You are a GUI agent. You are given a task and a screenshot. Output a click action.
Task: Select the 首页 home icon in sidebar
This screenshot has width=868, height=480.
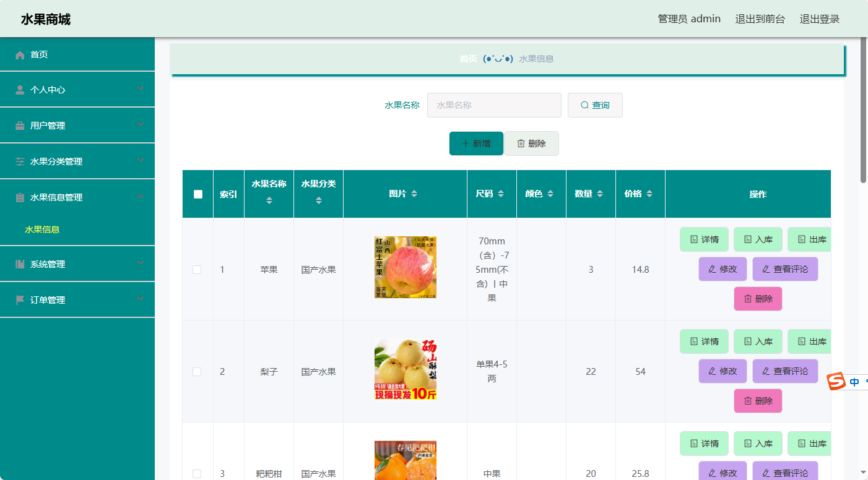point(20,54)
